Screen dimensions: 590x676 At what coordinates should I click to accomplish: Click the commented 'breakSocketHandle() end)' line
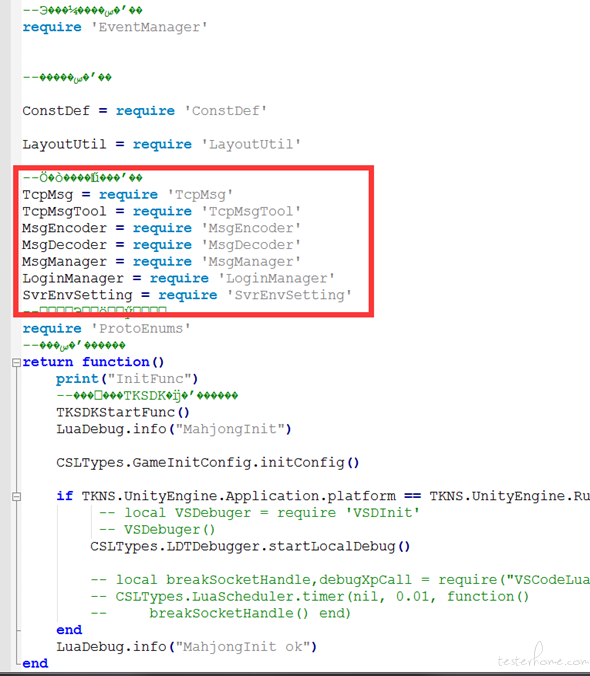[221, 613]
